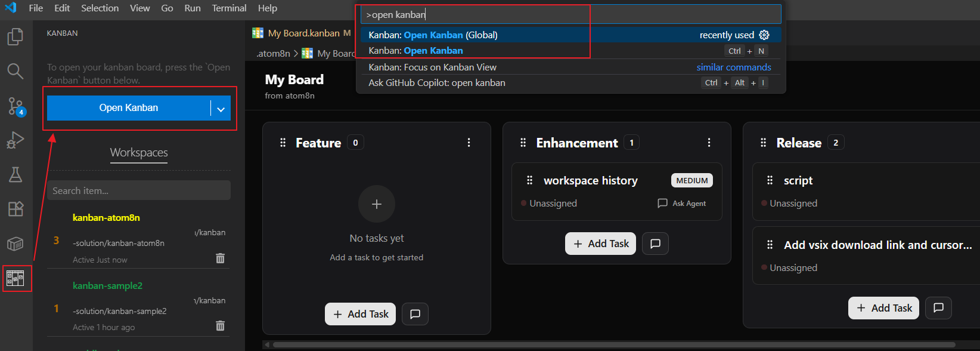Open the Terminal menu
This screenshot has width=980, height=351.
[230, 8]
